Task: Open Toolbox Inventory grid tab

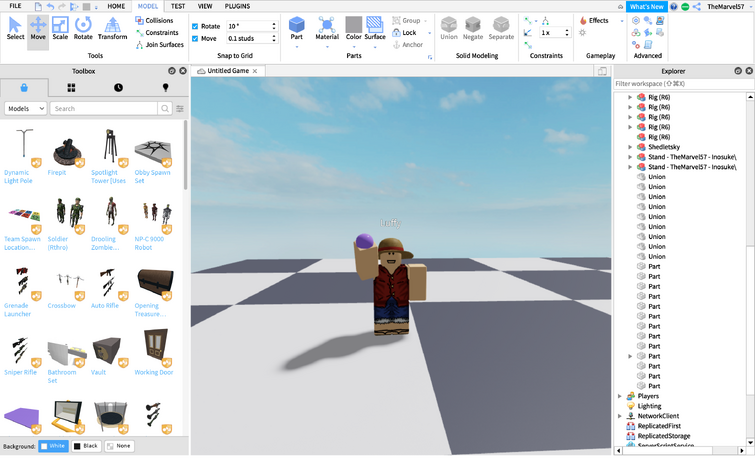Action: [71, 88]
